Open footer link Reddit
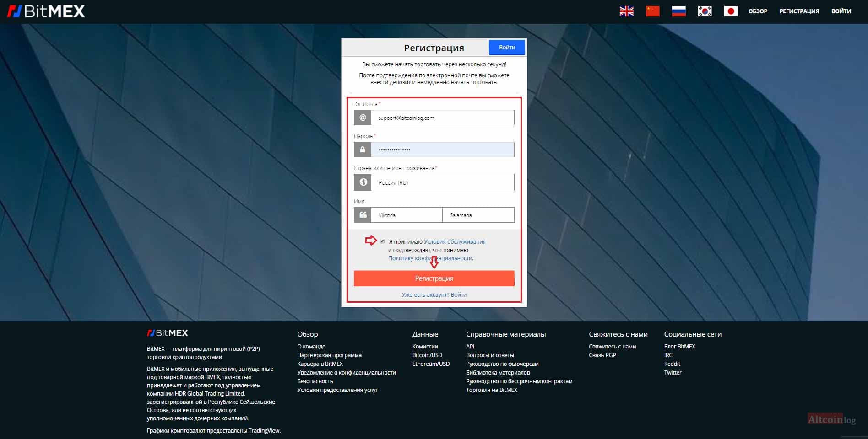Screen dimensions: 868x439 click(x=672, y=364)
